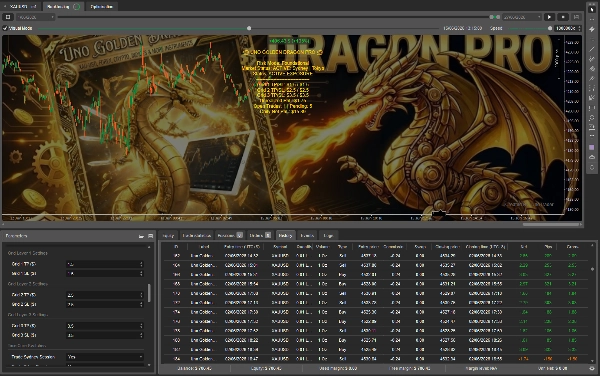Click the Grid 3 SL value field
Viewport: 600px width, 376px height.
102,335
